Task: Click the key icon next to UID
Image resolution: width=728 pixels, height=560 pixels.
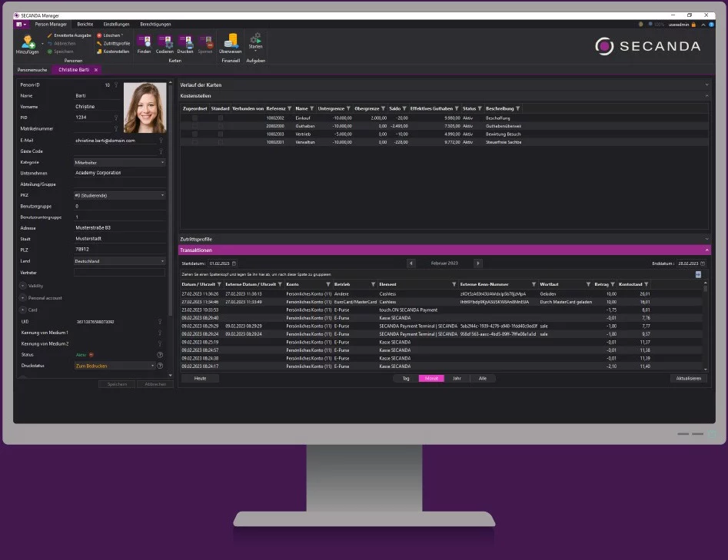Action: pyautogui.click(x=160, y=322)
